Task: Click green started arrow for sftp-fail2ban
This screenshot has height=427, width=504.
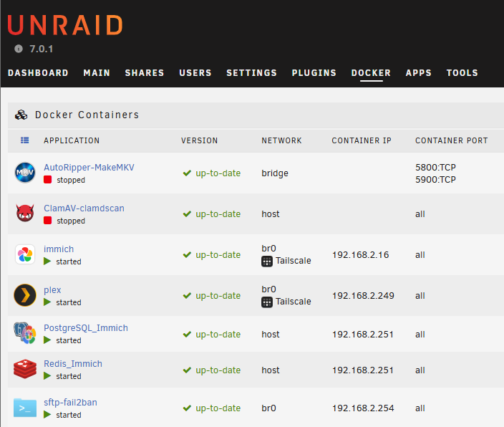Action: click(x=47, y=414)
